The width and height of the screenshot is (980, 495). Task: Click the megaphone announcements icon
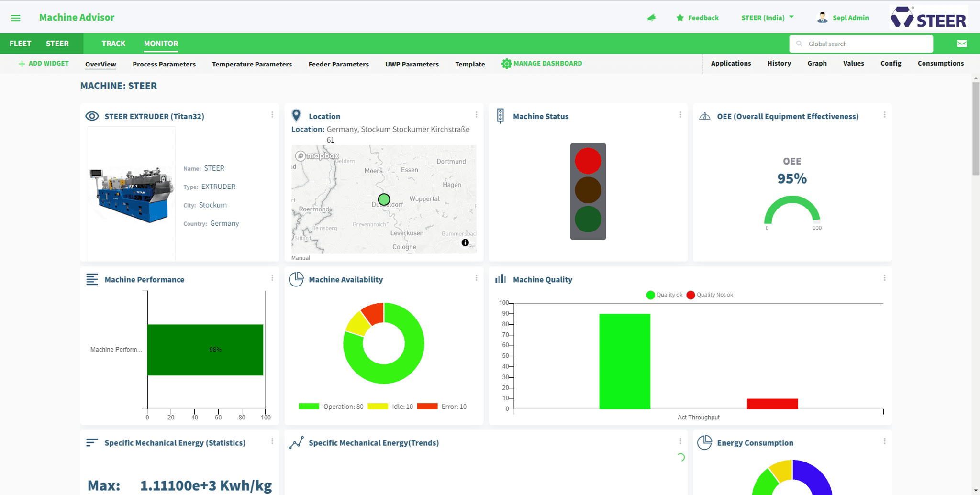[x=651, y=18]
